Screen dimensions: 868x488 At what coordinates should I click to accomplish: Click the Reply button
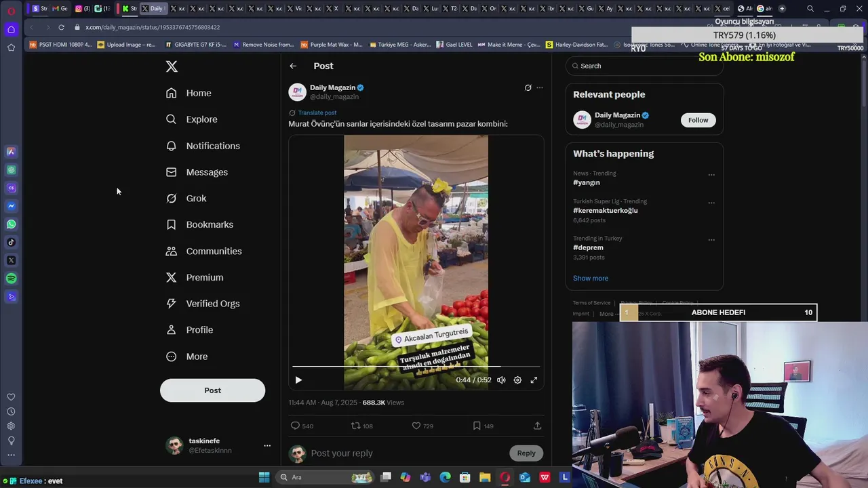point(526,453)
